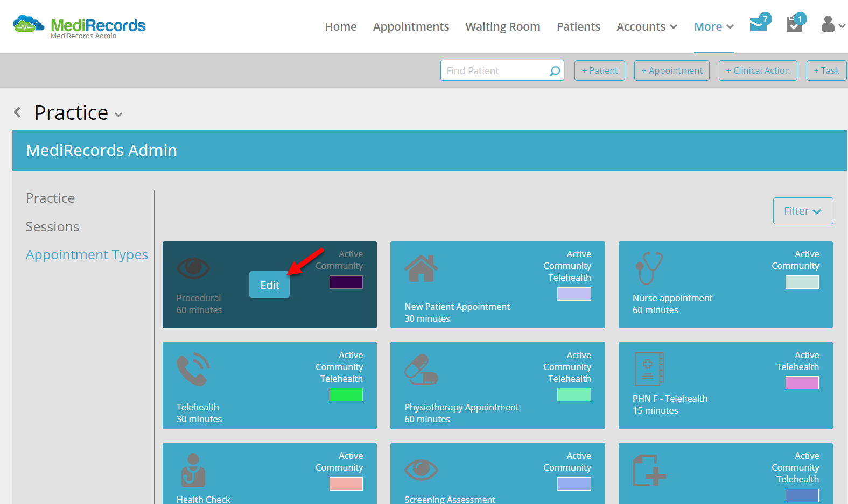Go back using the left chevron beside Practice
This screenshot has width=848, height=504.
coord(17,112)
